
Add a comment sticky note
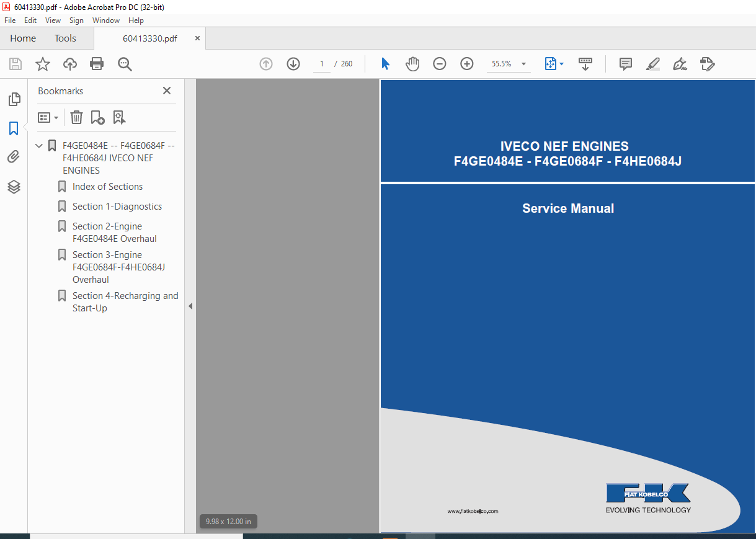click(626, 64)
